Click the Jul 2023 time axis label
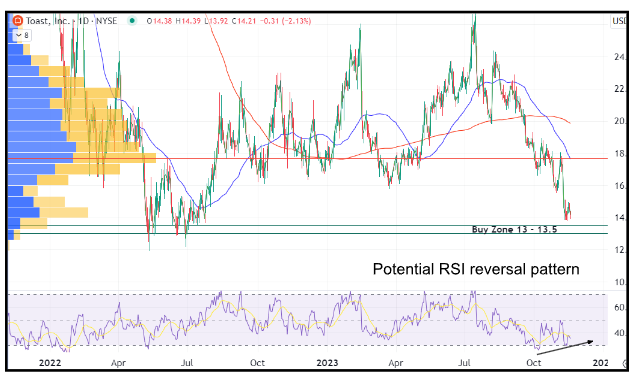634x378 pixels. coord(464,363)
